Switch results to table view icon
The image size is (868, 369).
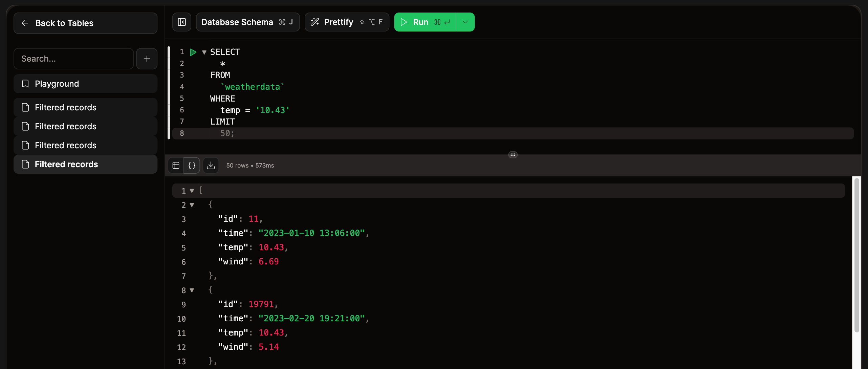[176, 165]
